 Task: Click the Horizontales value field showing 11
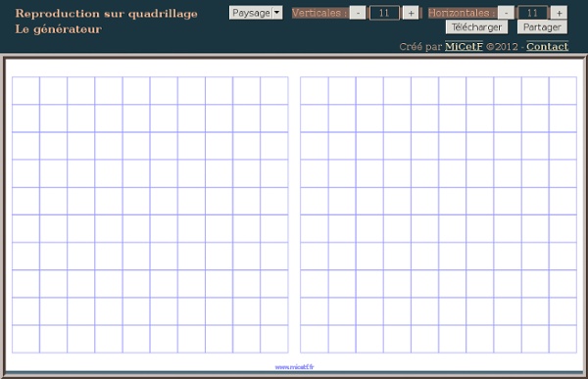[x=532, y=13]
